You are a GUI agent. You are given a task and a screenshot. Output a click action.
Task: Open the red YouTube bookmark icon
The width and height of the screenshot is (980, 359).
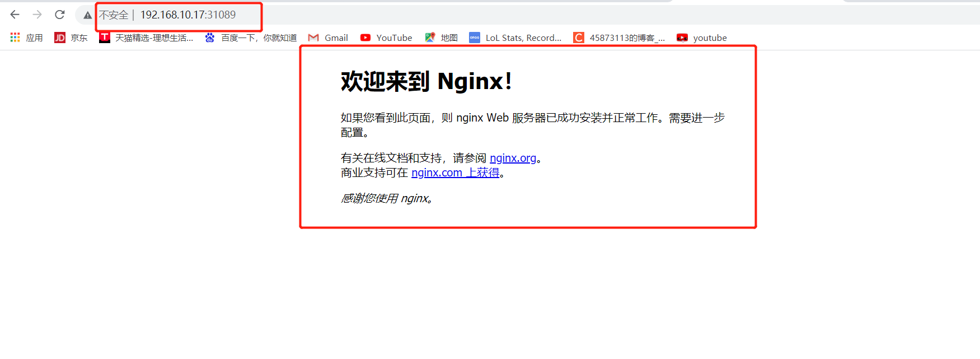365,38
